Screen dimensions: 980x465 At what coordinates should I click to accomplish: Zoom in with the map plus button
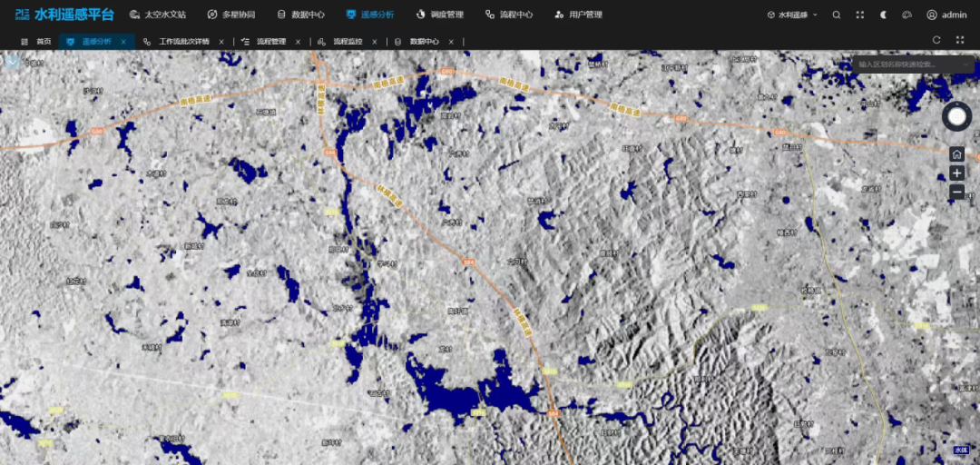pyautogui.click(x=957, y=173)
